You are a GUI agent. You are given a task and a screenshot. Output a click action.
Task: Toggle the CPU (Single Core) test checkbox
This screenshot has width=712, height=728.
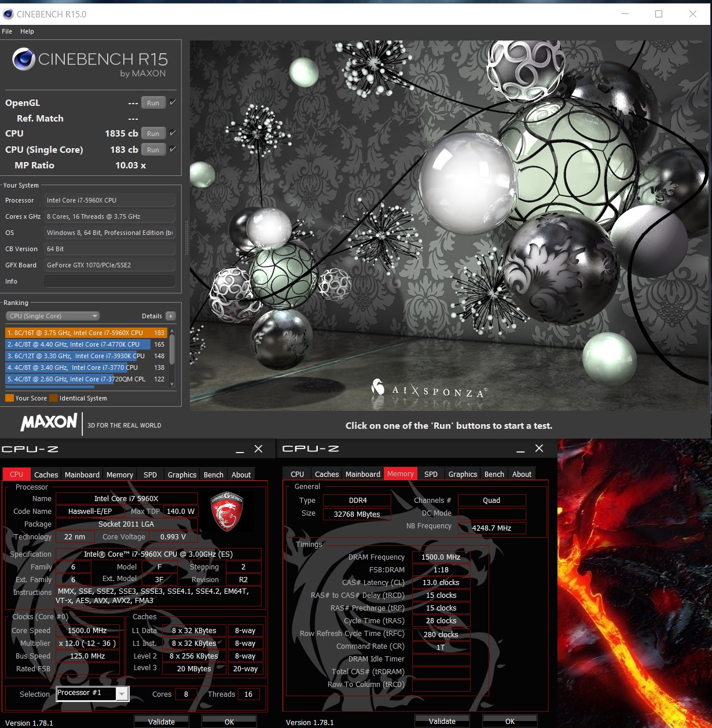tap(173, 149)
